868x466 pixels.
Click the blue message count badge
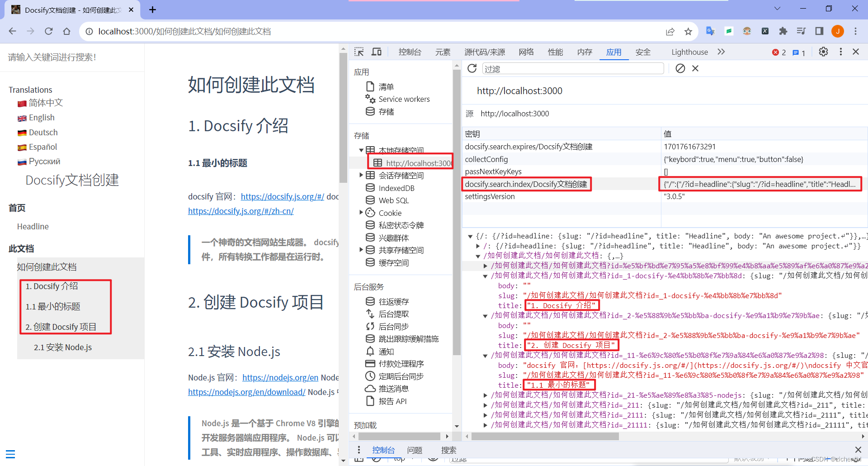tap(799, 52)
